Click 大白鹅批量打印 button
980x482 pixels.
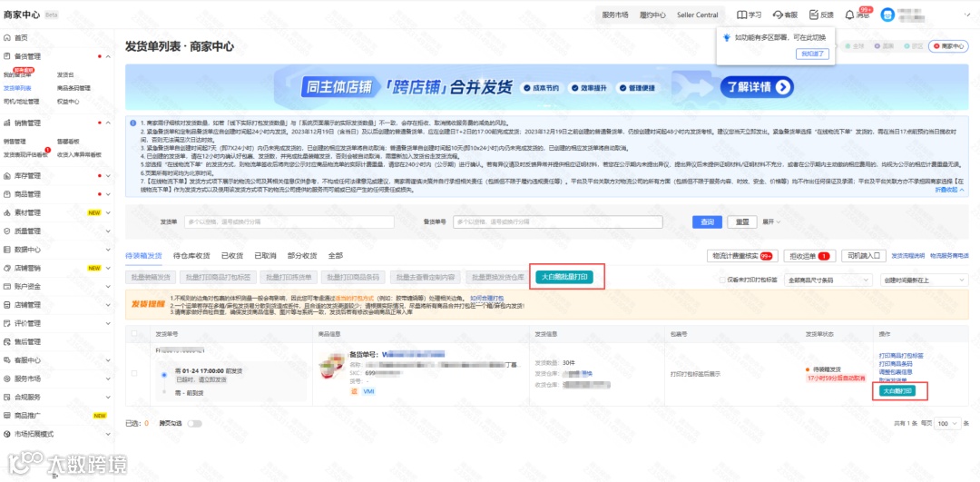click(x=563, y=277)
